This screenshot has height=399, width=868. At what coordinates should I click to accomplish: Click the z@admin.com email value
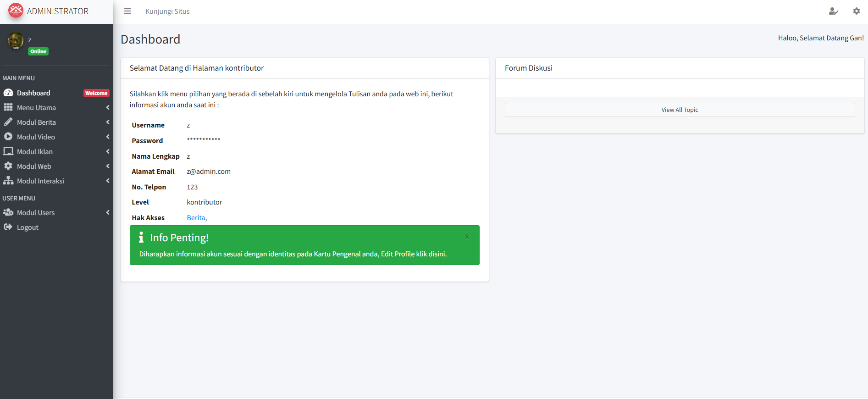coord(209,172)
